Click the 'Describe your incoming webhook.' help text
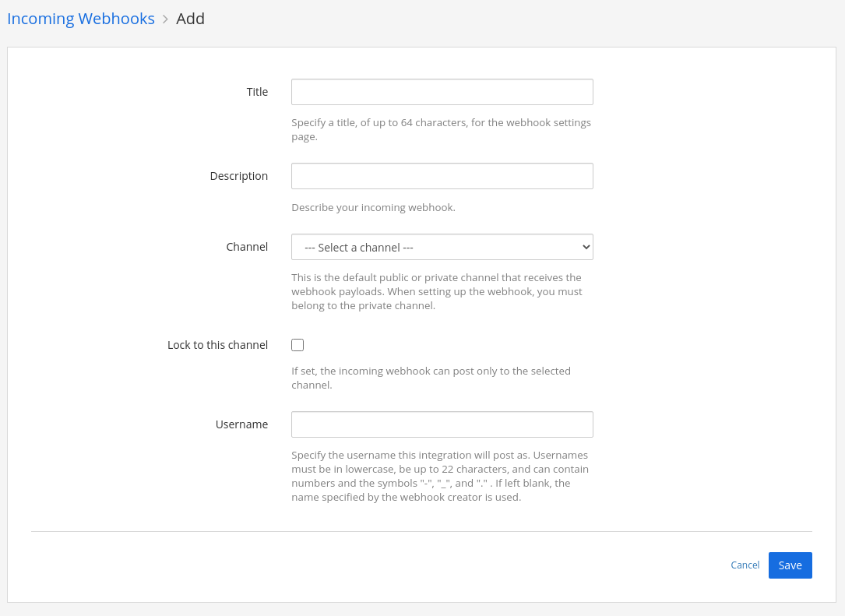The height and width of the screenshot is (616, 845). (374, 207)
